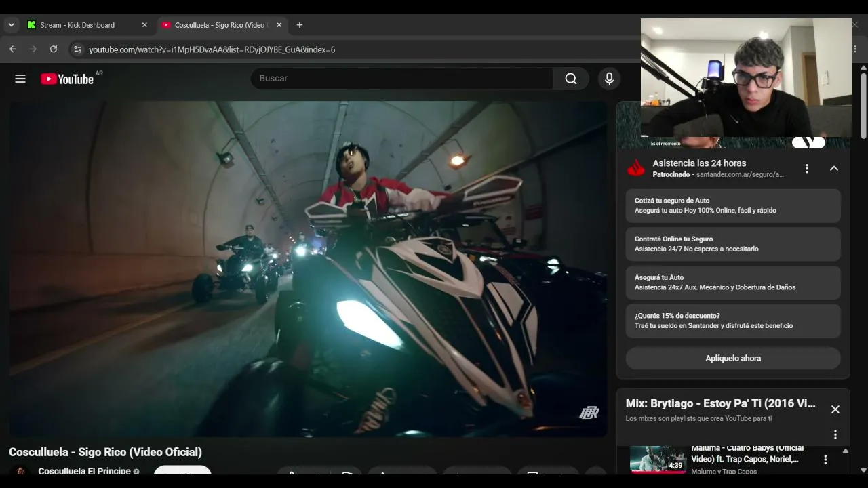The image size is (868, 488).
Task: Open the Cotizá tu seguro de Auto card
Action: click(733, 205)
